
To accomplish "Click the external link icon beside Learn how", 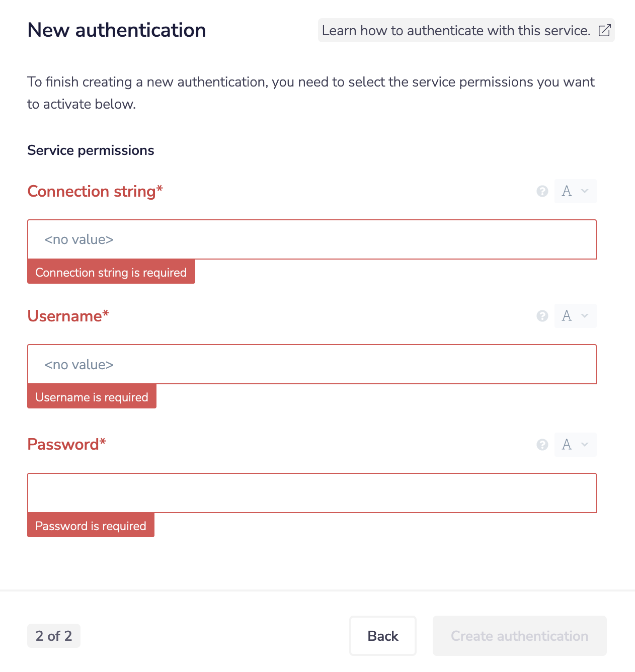I will point(604,30).
